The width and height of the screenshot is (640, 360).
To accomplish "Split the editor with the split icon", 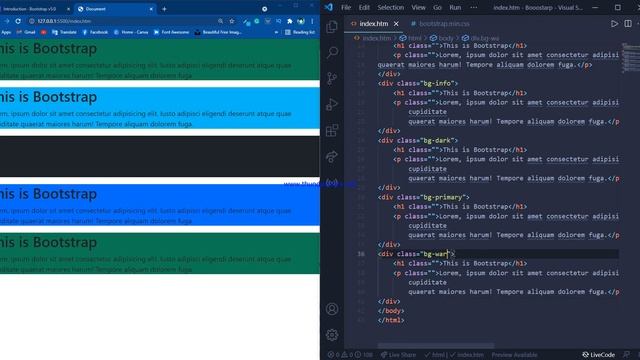I will tap(628, 24).
